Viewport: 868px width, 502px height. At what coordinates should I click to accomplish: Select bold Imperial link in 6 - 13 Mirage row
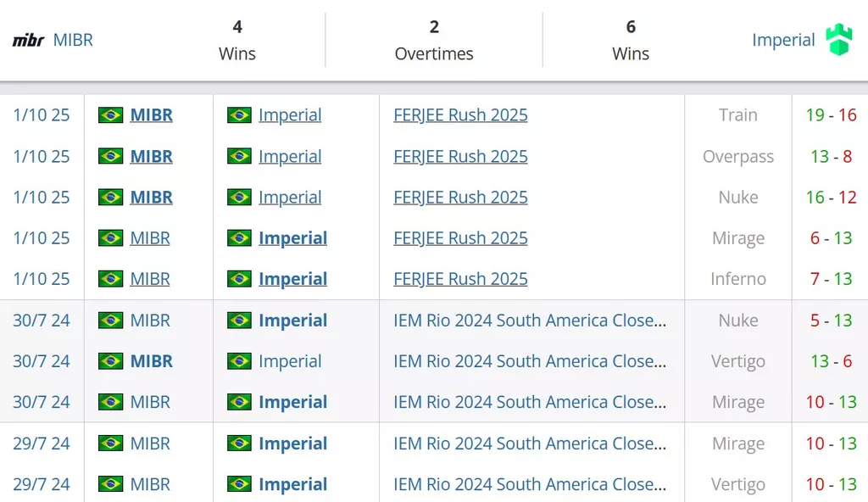point(292,238)
